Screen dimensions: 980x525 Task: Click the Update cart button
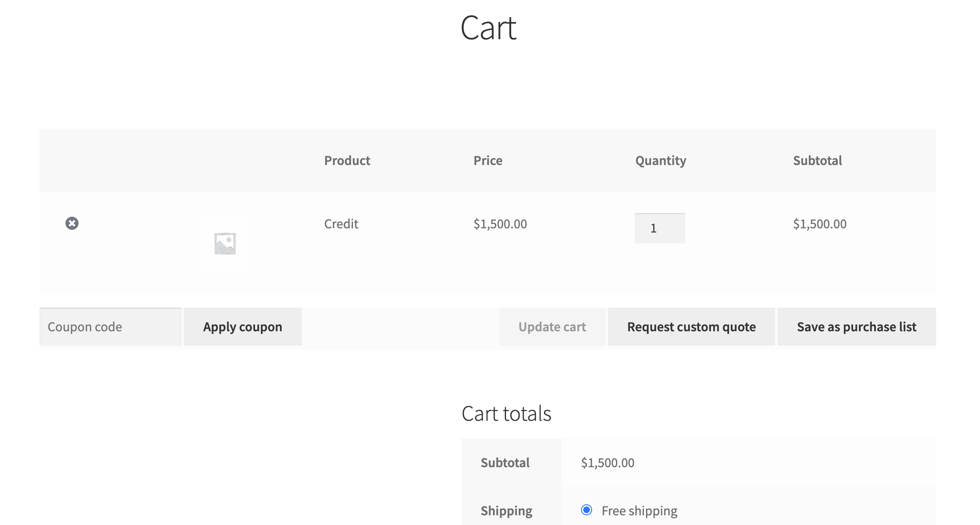click(552, 327)
